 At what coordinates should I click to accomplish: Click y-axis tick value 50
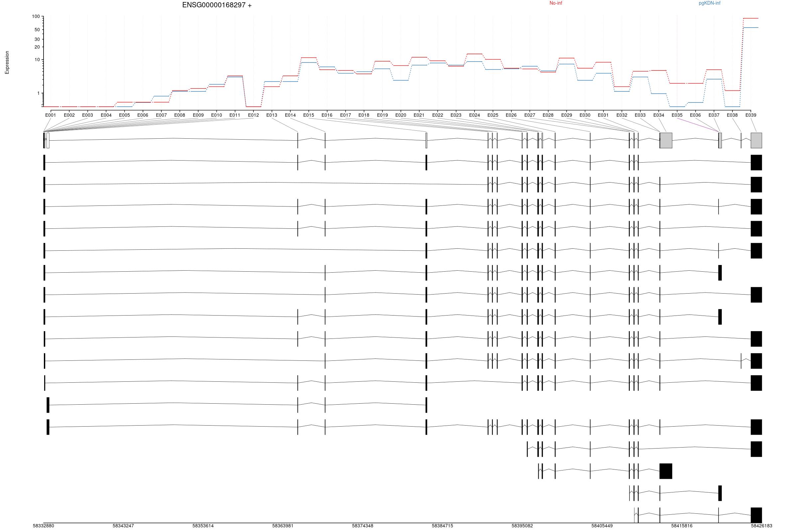pyautogui.click(x=37, y=30)
